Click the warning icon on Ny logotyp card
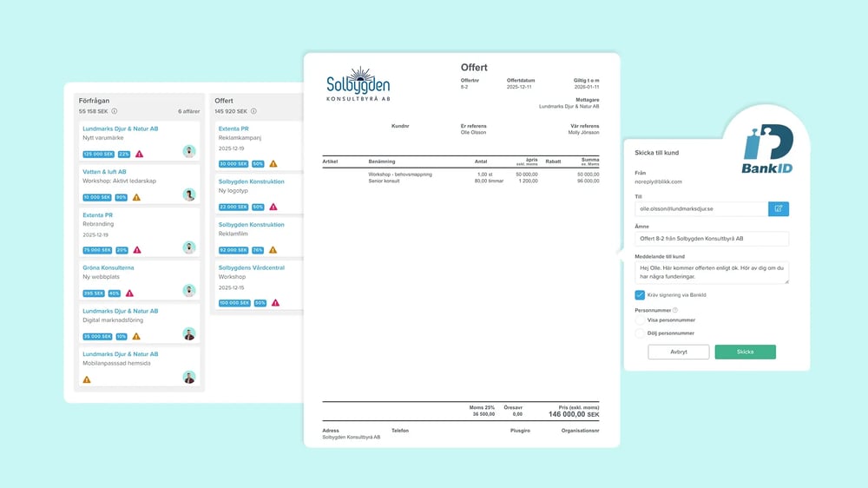The image size is (868, 488). [x=273, y=207]
